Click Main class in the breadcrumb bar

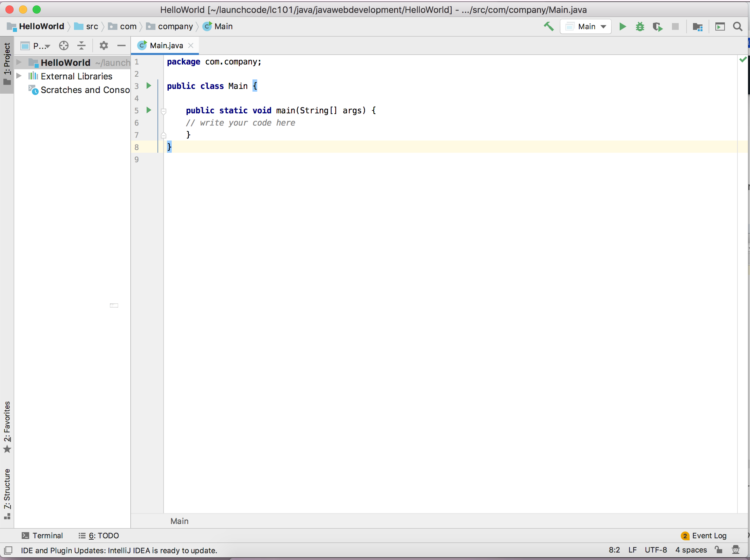tap(218, 26)
